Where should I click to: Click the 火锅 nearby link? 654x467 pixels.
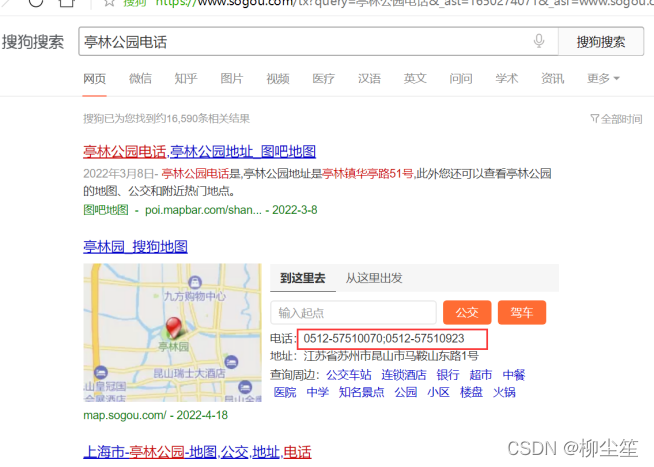504,392
